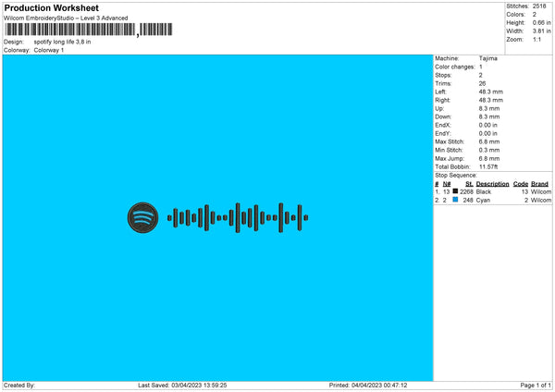This screenshot has height=392, width=555.
Task: Click the "Printed: 04/04/2023 00:47:12" footer text
Action: pos(368,386)
